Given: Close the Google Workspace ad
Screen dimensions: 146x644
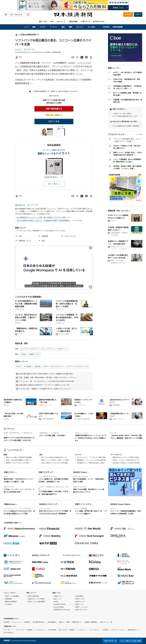Looking at the screenshot, I should coord(90,248).
